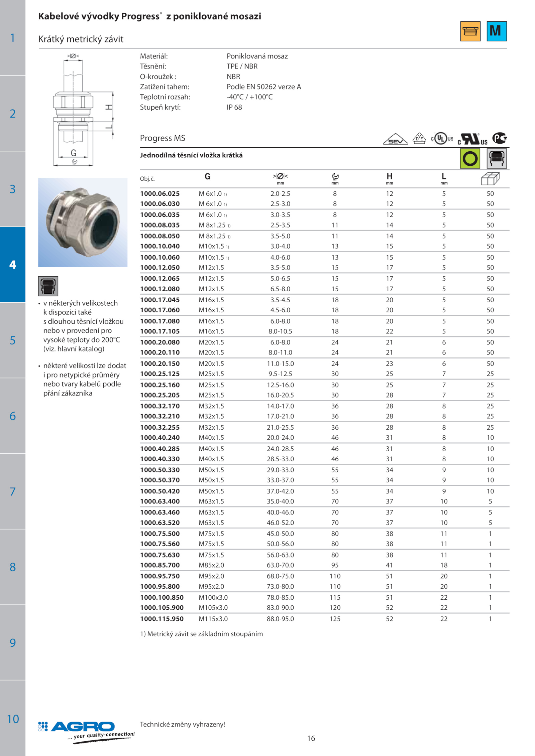
Task: Click the SEV certification logo
Action: click(x=395, y=139)
